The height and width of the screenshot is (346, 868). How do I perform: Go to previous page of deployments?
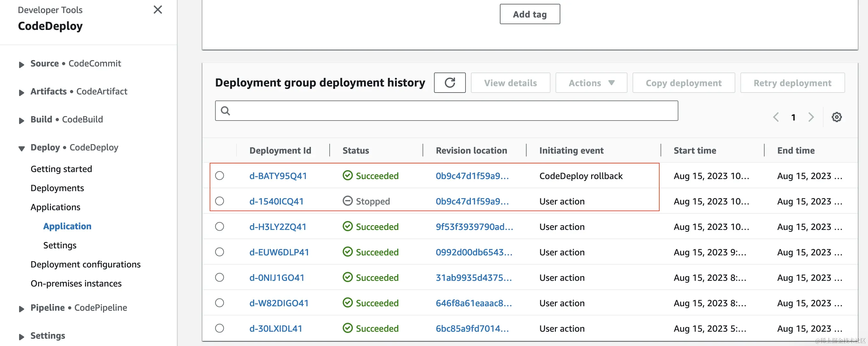click(x=776, y=117)
